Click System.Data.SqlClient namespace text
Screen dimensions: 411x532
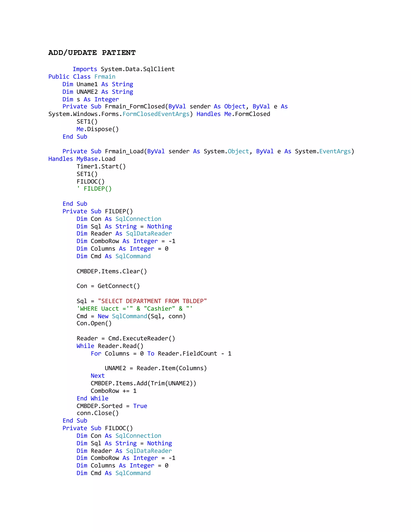(x=137, y=69)
